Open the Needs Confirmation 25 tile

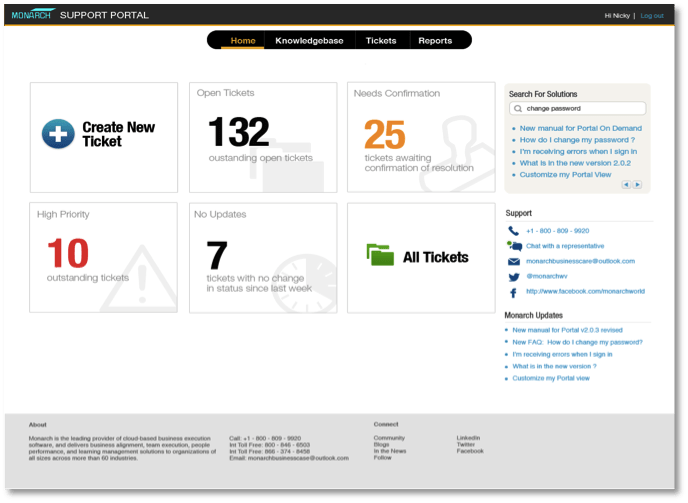pos(421,137)
